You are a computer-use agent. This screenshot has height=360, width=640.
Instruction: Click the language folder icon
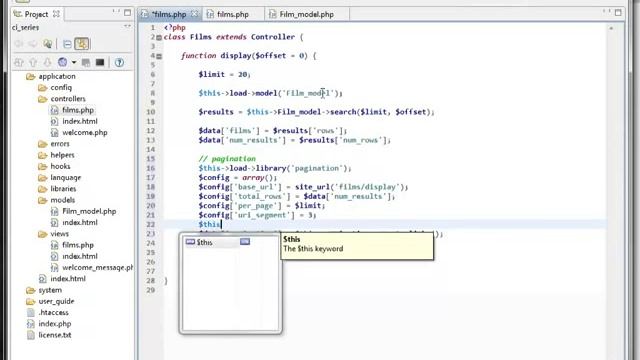[x=42, y=178]
